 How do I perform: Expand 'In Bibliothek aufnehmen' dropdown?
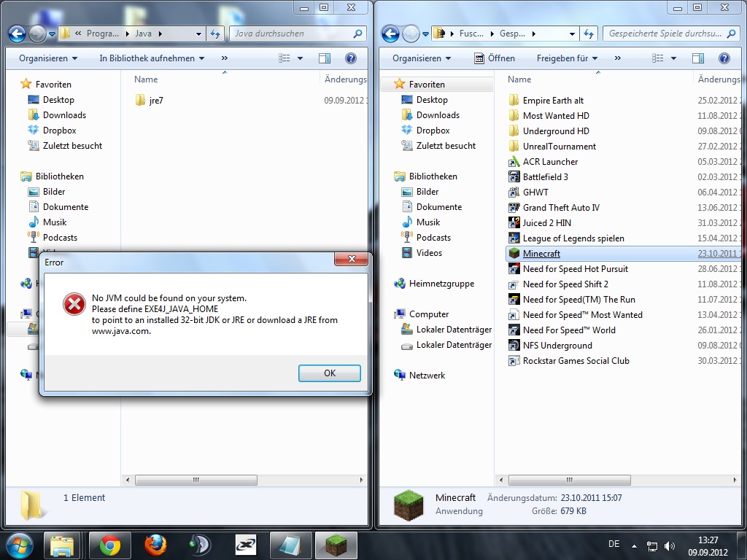pyautogui.click(x=152, y=58)
